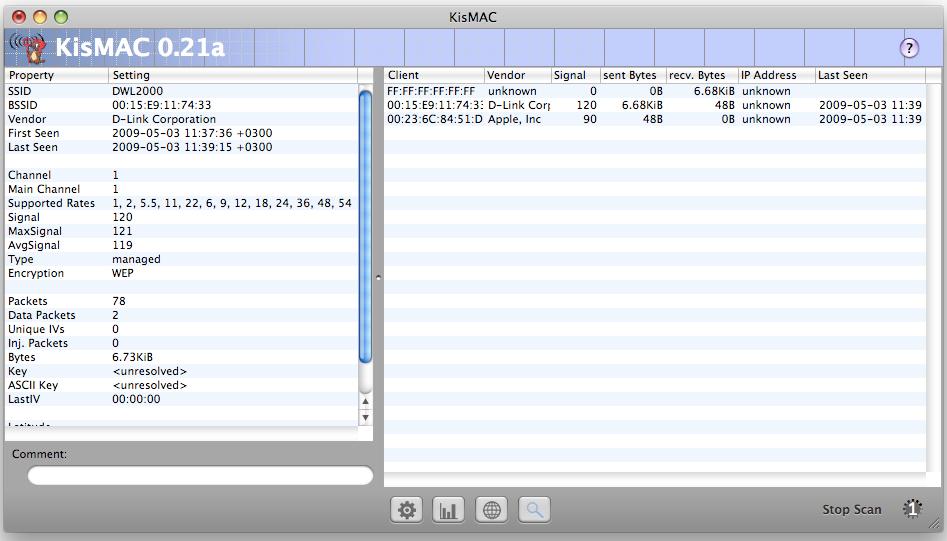Viewport: 947px width, 541px height.
Task: Select the 00:15:E9:11:74:3 D-Link client row
Action: click(655, 105)
